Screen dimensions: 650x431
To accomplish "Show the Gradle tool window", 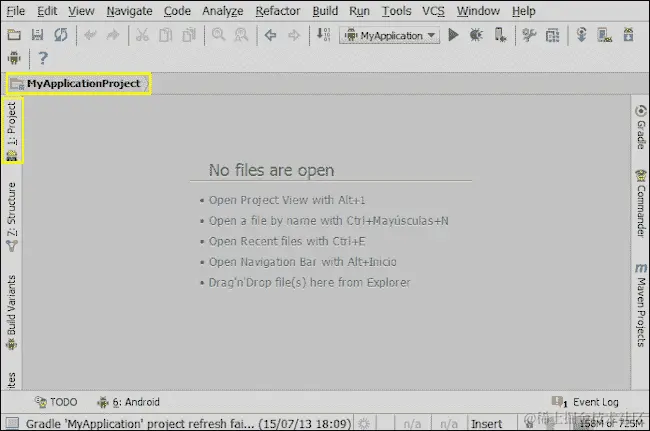I will [x=641, y=127].
